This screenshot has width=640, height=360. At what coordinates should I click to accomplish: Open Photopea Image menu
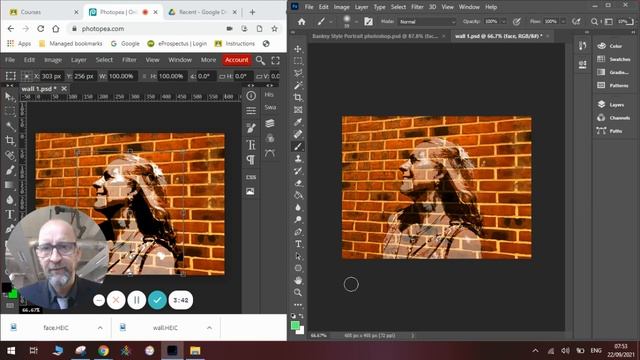pyautogui.click(x=53, y=60)
